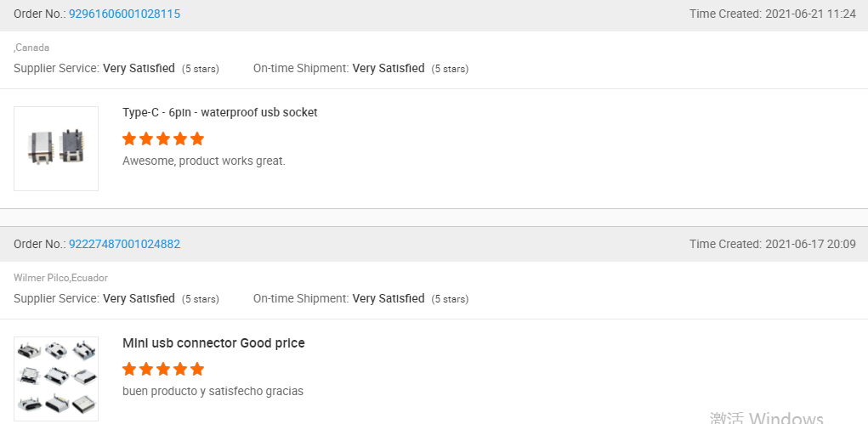Image resolution: width=868 pixels, height=424 pixels.
Task: Click the first star of the Type-C socket rating
Action: pyautogui.click(x=129, y=139)
